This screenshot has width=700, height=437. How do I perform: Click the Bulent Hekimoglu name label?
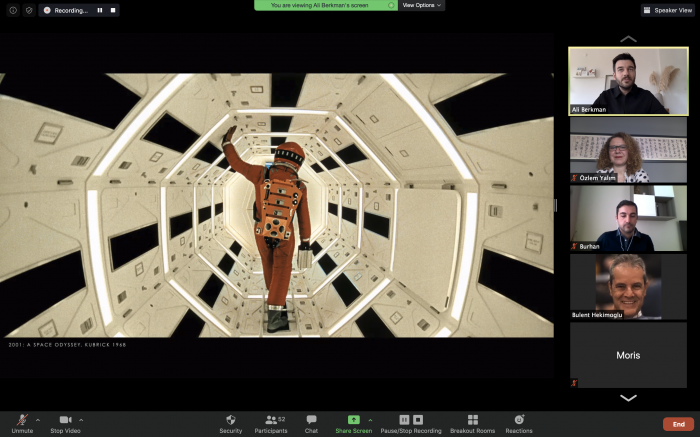click(597, 315)
